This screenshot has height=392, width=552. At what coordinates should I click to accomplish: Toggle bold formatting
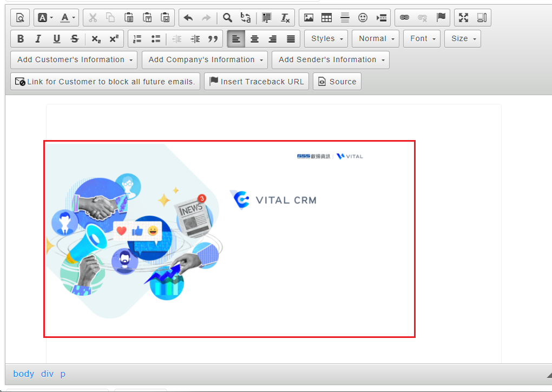[21, 39]
